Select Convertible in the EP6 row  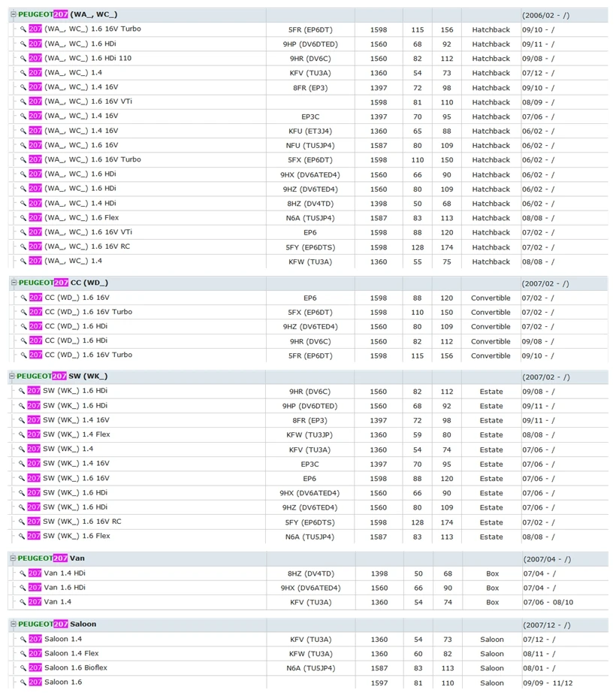click(491, 298)
